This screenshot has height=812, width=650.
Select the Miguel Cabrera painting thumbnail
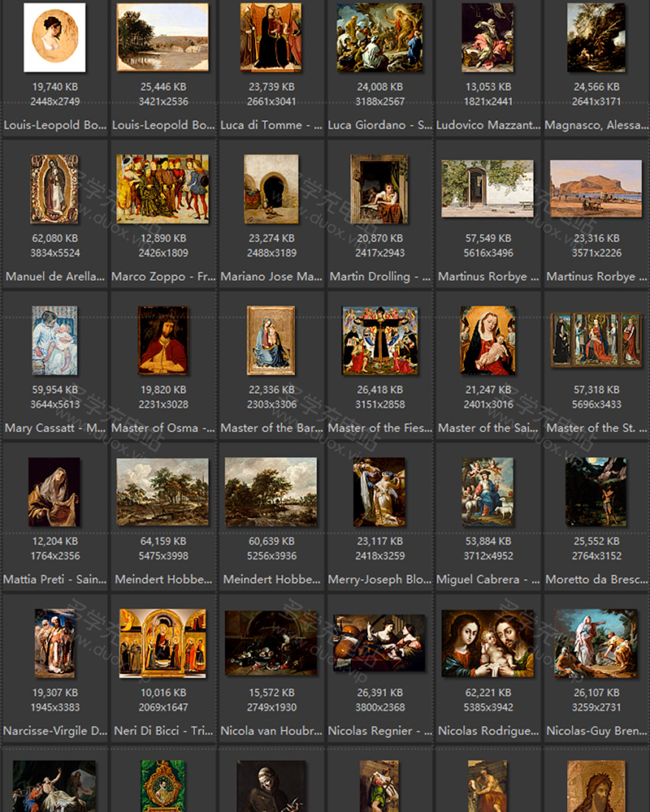coord(487,492)
